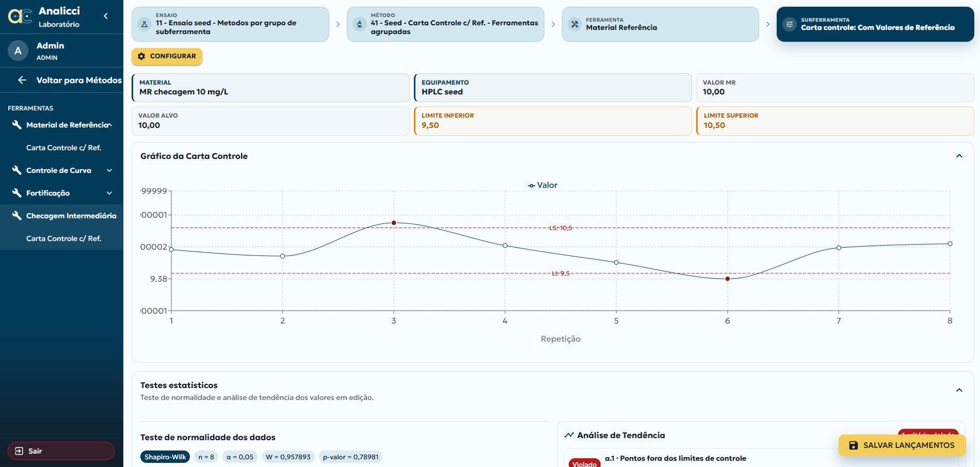Viewport: 980px width, 467px height.
Task: Click the Analicci logo icon
Action: pyautogui.click(x=20, y=17)
